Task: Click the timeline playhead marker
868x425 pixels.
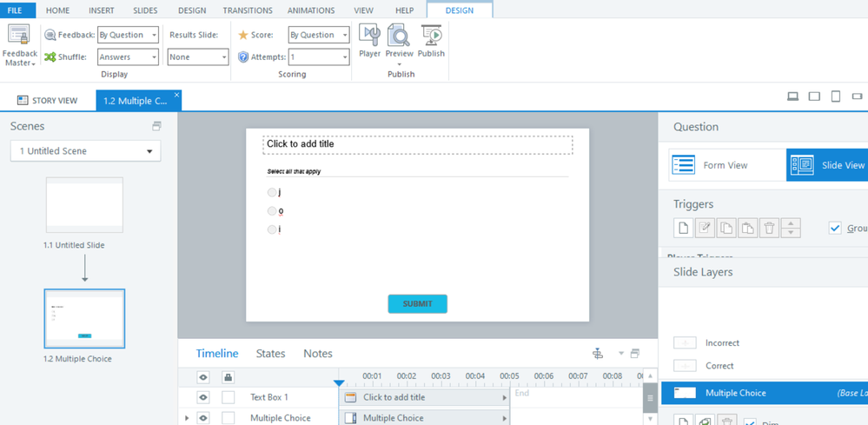Action: click(339, 383)
